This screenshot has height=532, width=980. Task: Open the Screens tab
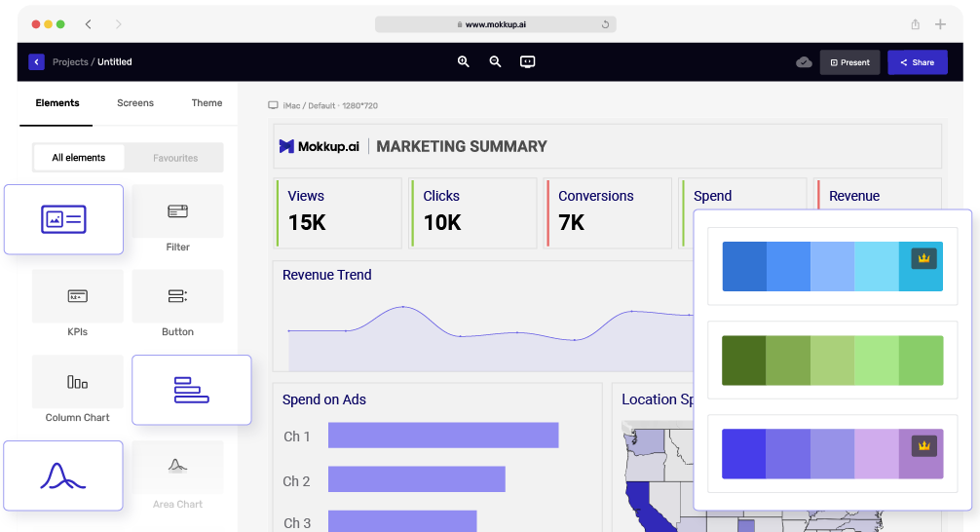click(135, 103)
